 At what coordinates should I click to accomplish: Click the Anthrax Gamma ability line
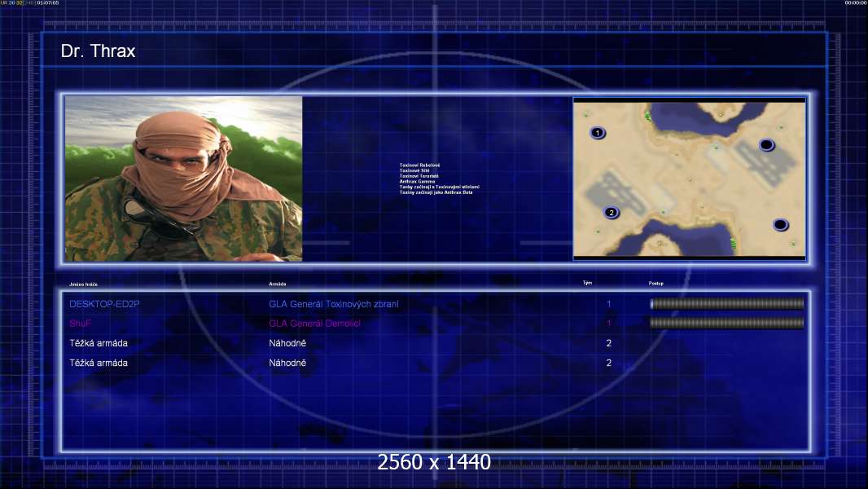[x=418, y=182]
